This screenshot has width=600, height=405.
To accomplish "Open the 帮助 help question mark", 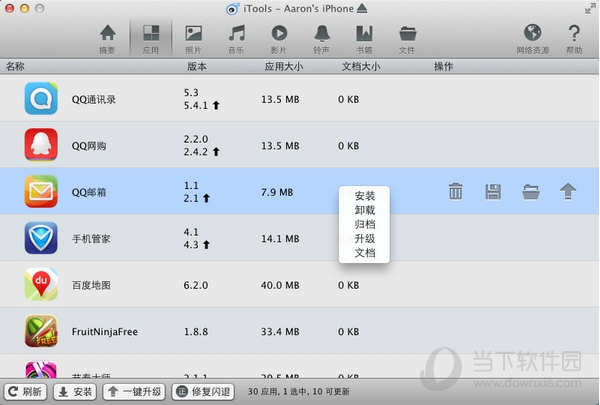I will [x=574, y=39].
